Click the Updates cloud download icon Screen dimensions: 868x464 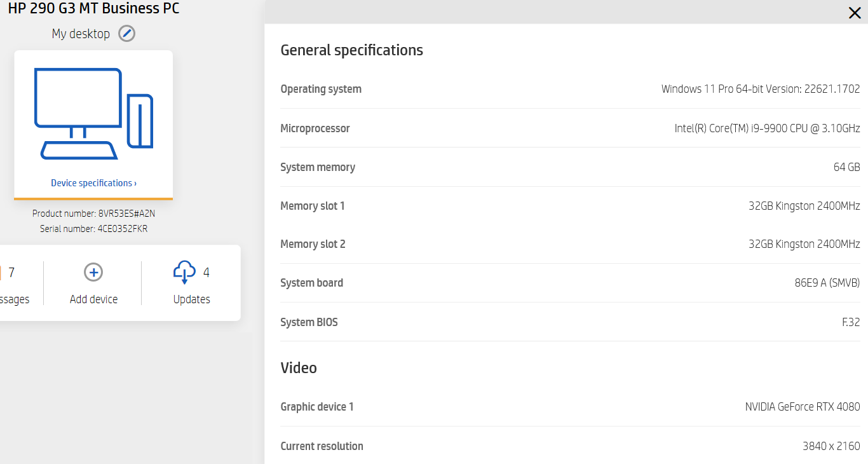[x=184, y=272]
